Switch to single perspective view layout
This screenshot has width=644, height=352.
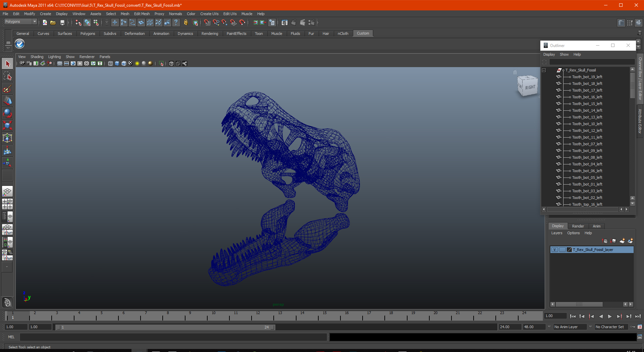[x=7, y=192]
